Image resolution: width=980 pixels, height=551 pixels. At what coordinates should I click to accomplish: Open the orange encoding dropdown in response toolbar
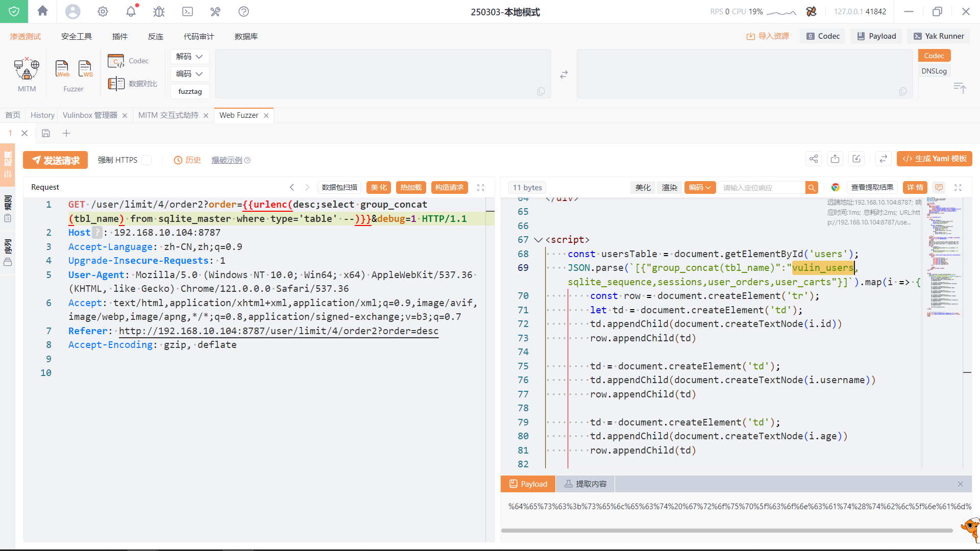[700, 188]
